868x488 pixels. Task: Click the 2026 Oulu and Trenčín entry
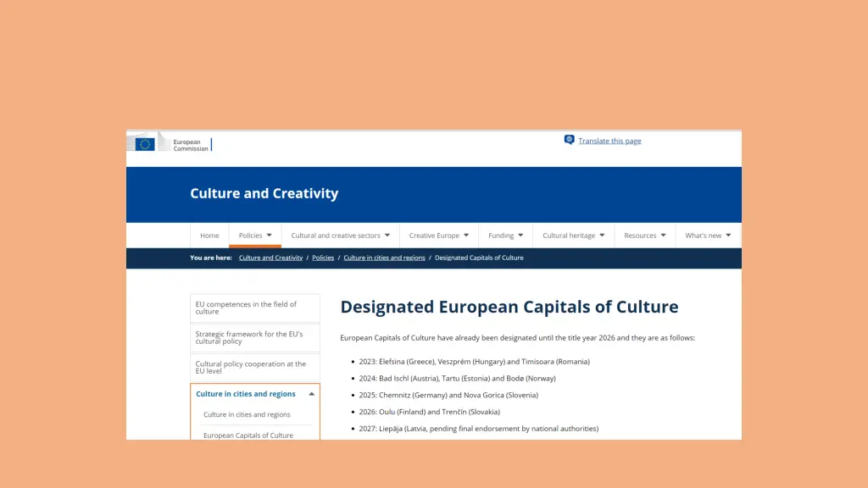click(x=430, y=412)
